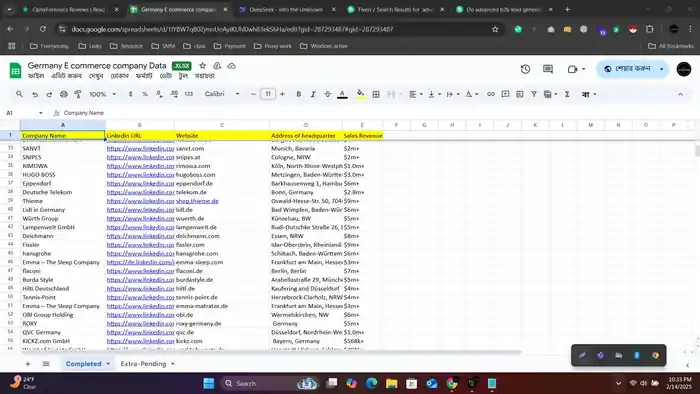Open the Calibri font dropdown
This screenshot has width=700, height=394.
(x=222, y=94)
